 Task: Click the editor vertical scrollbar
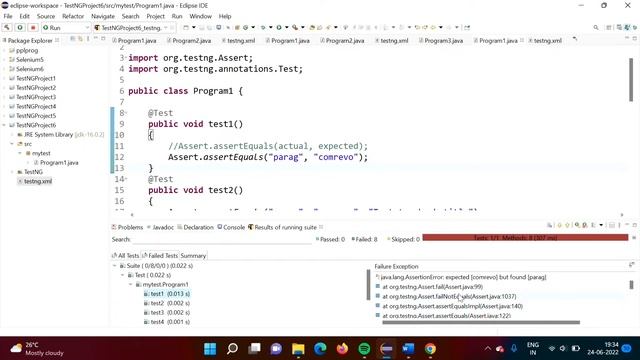pyautogui.click(x=631, y=80)
